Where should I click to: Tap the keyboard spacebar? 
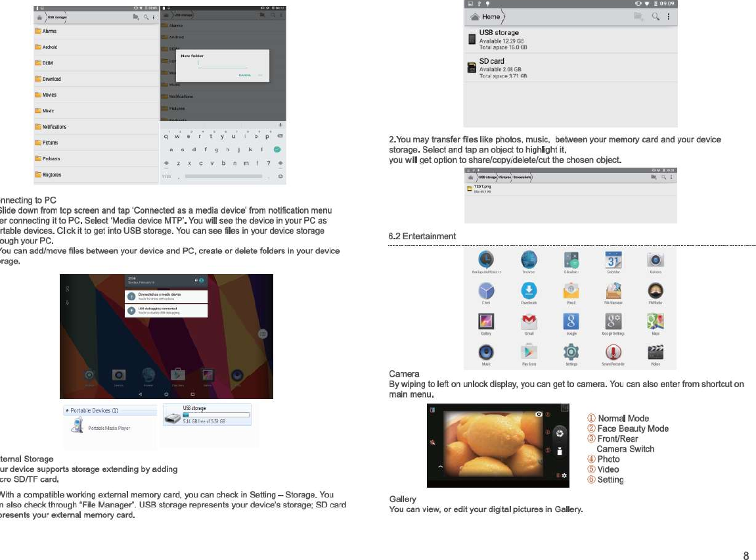pyautogui.click(x=223, y=177)
